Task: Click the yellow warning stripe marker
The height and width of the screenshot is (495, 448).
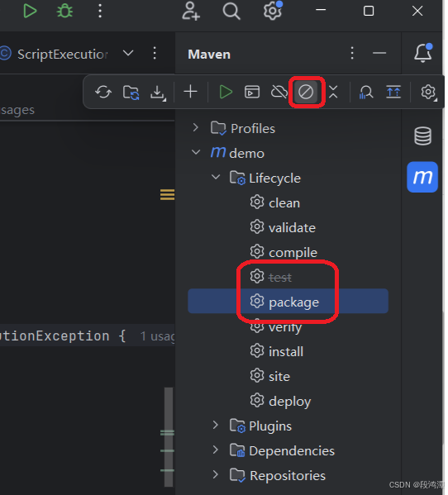Action: point(167,194)
